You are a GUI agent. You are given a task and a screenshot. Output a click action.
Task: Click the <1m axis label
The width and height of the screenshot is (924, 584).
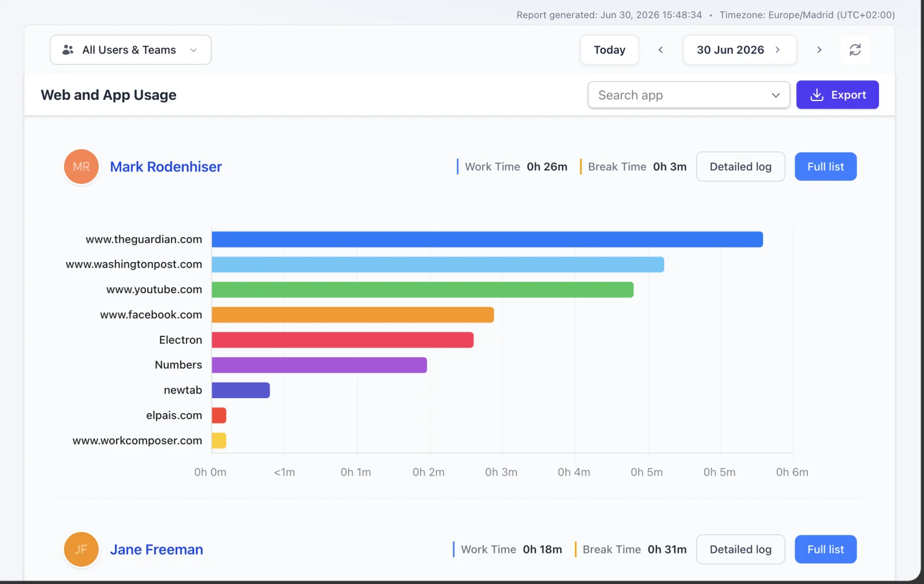pyautogui.click(x=284, y=472)
